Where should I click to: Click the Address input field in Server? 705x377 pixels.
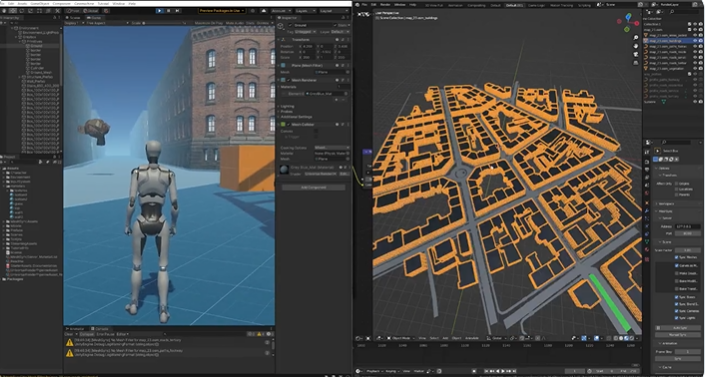click(687, 226)
